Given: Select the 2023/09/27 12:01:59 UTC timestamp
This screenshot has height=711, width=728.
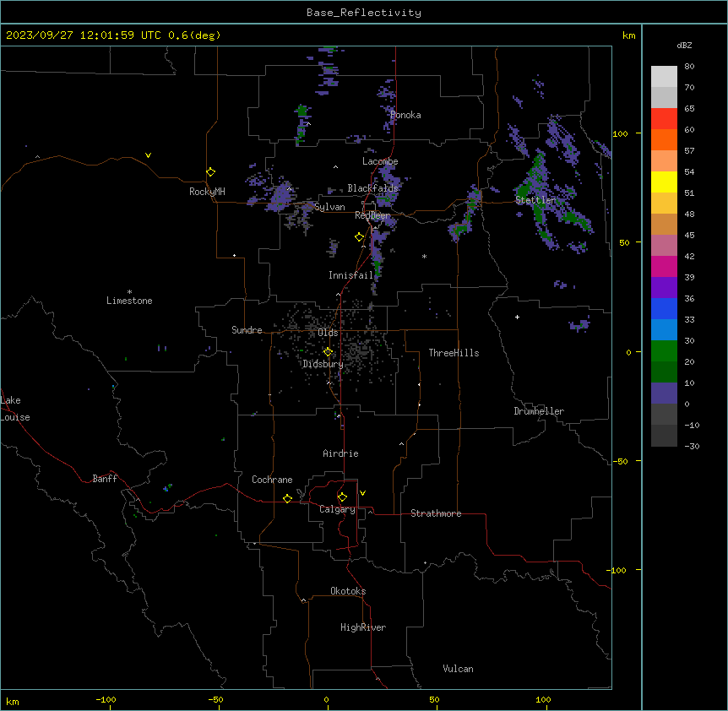Looking at the screenshot, I should (x=83, y=35).
